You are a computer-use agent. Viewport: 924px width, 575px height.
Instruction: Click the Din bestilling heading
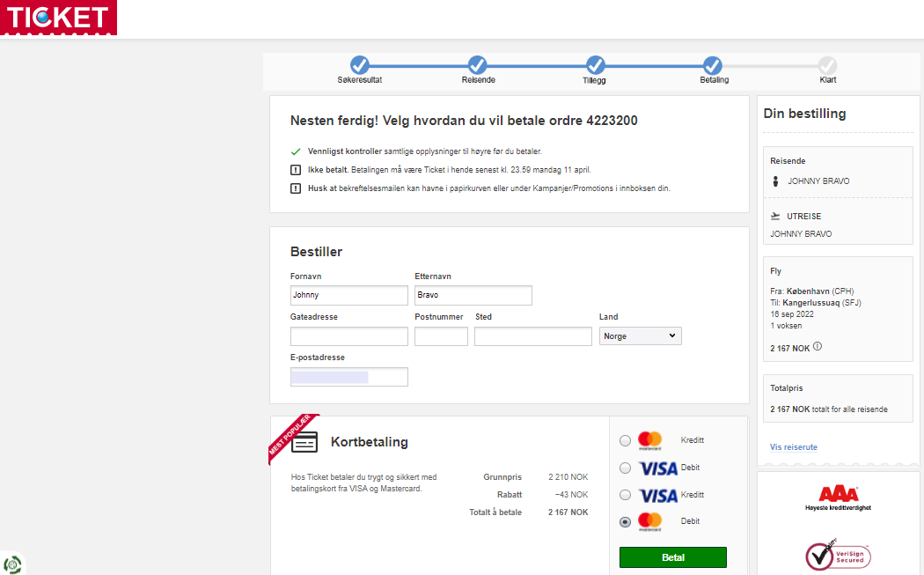click(x=804, y=114)
